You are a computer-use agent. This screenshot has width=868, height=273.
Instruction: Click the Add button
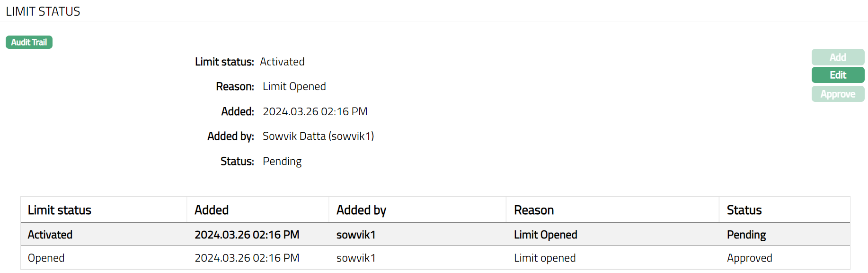(x=838, y=57)
